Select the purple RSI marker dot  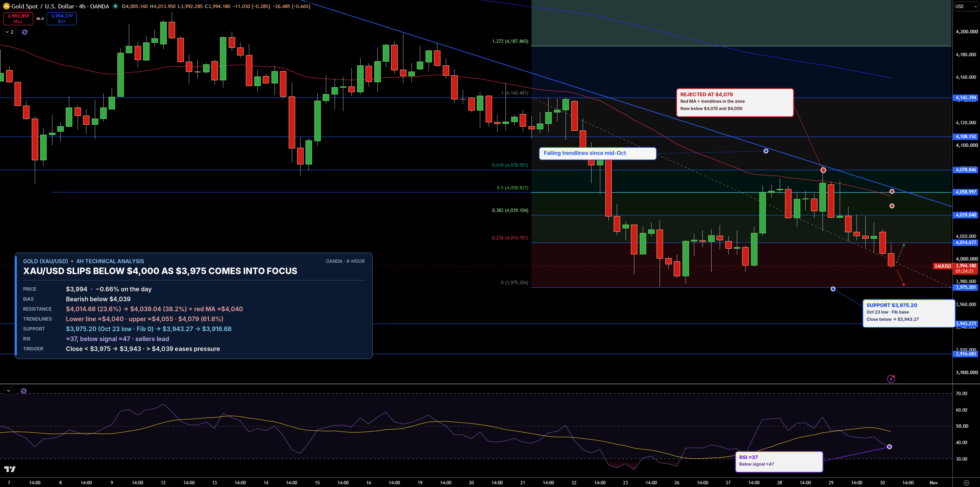pyautogui.click(x=889, y=447)
